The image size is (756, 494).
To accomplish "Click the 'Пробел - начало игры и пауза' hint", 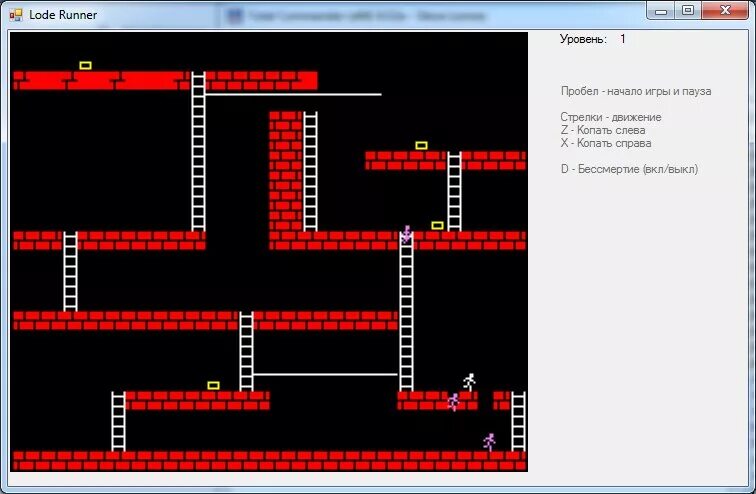I will click(x=636, y=91).
